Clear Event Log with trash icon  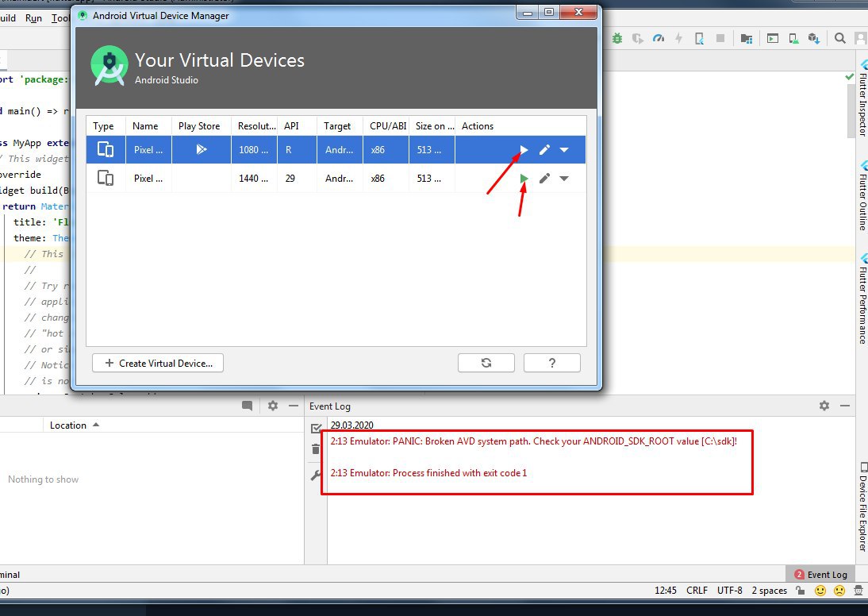316,449
